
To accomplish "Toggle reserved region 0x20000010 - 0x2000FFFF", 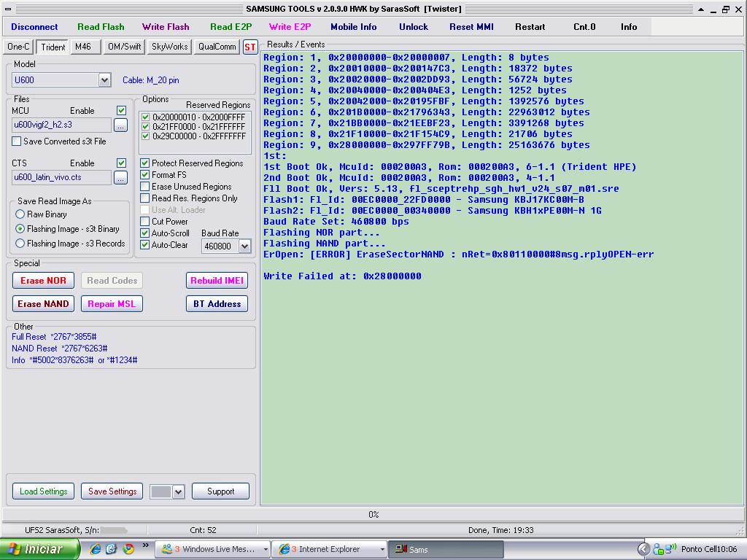I will pyautogui.click(x=146, y=117).
